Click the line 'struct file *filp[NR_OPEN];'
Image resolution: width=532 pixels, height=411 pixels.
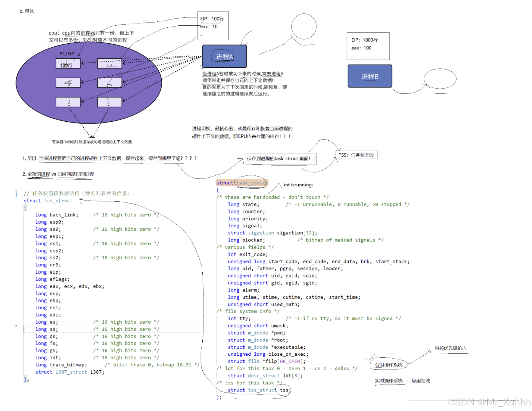click(267, 362)
